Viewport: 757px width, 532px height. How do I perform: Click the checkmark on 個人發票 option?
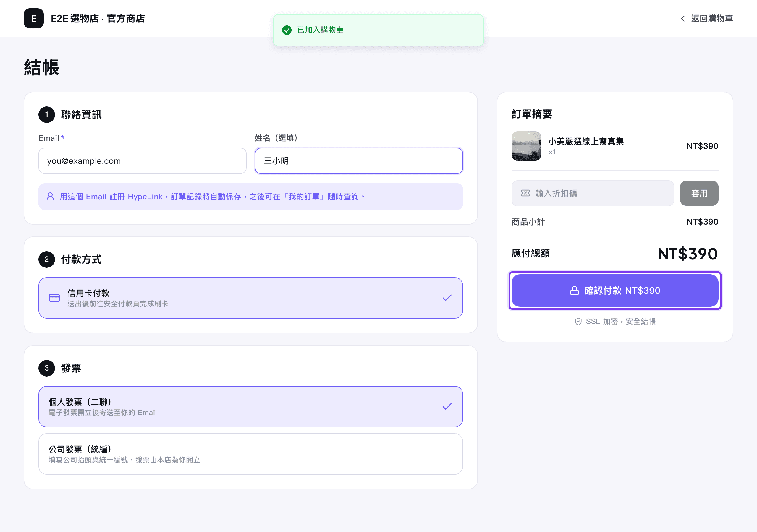(x=447, y=407)
